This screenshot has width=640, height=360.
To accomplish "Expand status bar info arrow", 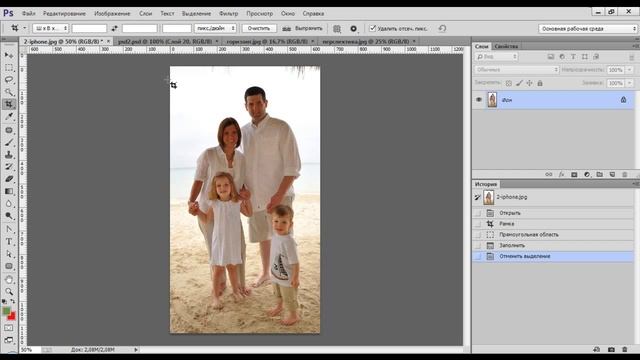I will (136, 350).
